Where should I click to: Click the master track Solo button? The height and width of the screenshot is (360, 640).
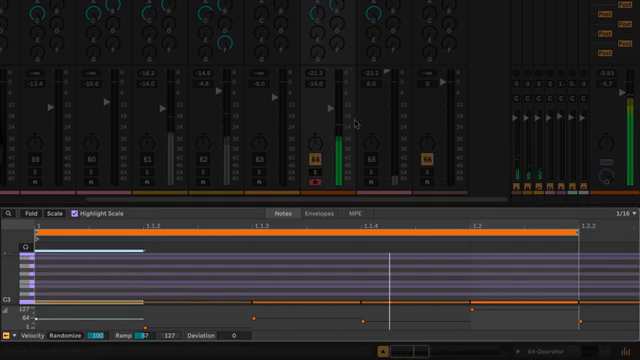coord(606,162)
